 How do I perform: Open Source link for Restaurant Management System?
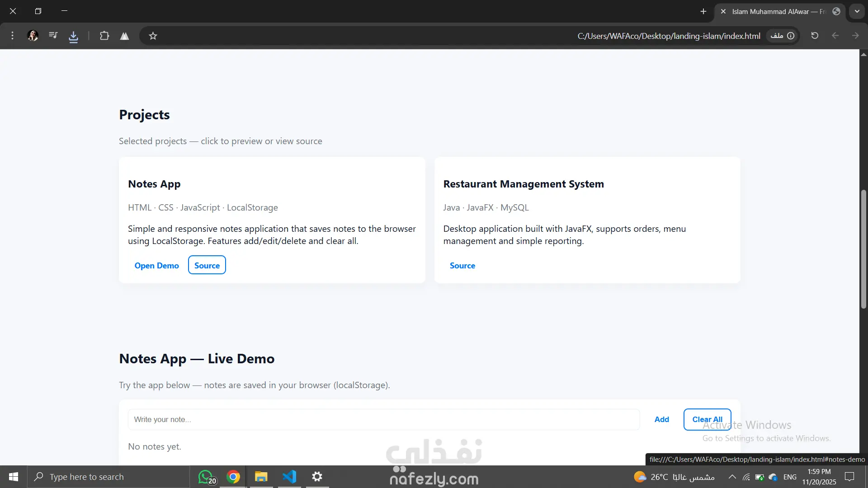pos(462,266)
